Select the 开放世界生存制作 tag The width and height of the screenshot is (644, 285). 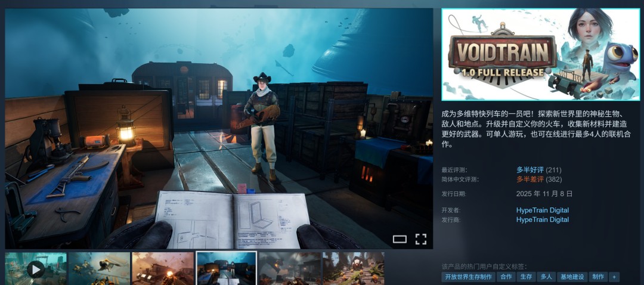tap(468, 277)
